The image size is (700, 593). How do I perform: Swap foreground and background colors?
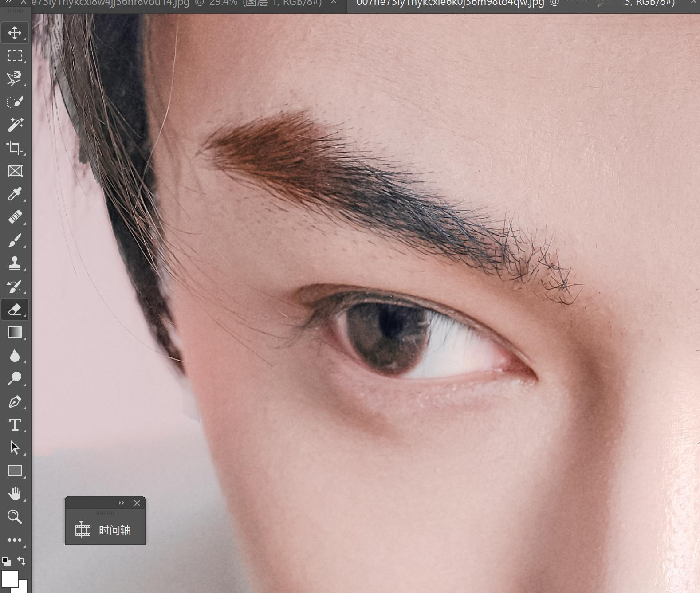[x=22, y=561]
